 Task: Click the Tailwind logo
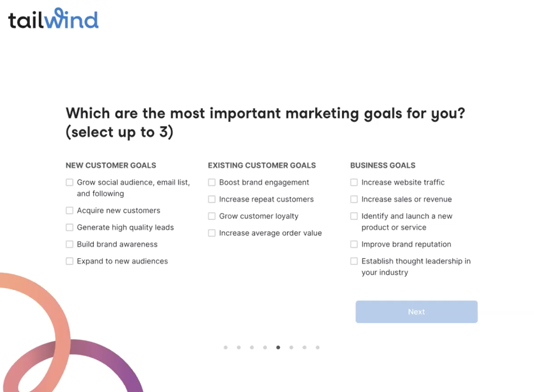tap(53, 19)
